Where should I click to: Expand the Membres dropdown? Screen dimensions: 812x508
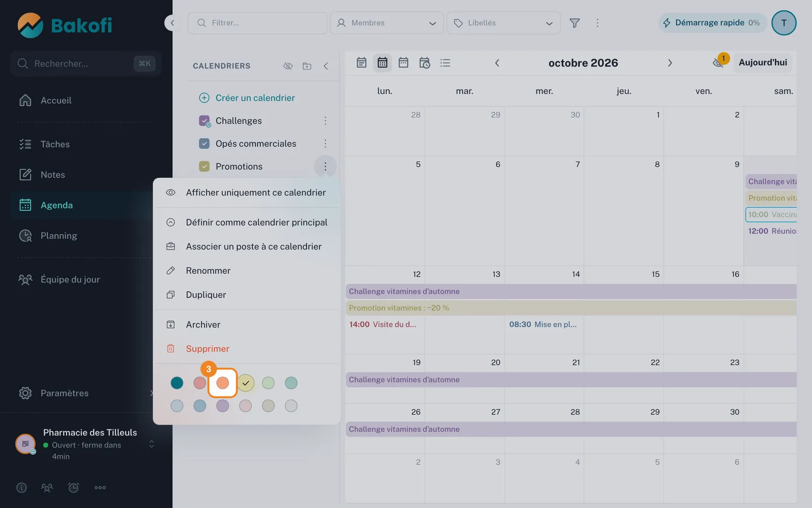pyautogui.click(x=387, y=23)
